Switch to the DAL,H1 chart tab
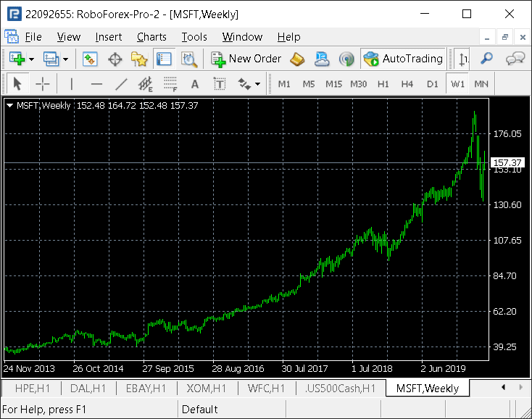 [x=88, y=389]
